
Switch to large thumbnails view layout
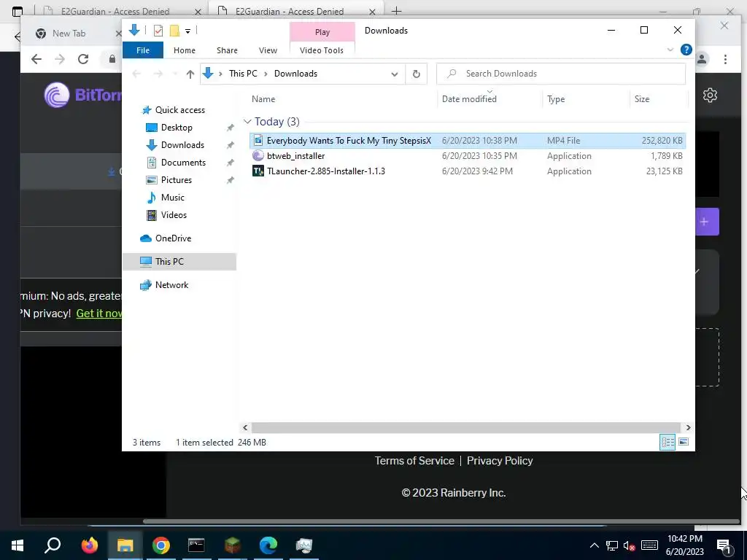pos(683,443)
